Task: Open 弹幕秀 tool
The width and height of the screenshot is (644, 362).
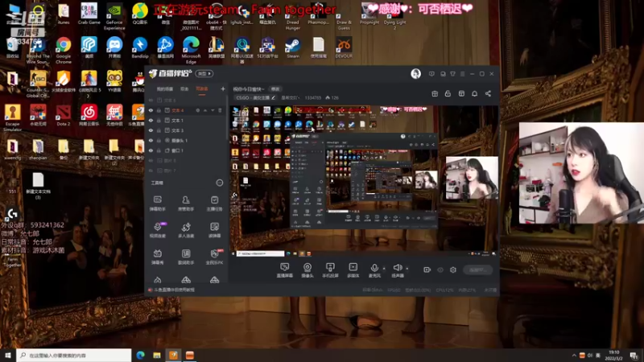Action: [157, 257]
